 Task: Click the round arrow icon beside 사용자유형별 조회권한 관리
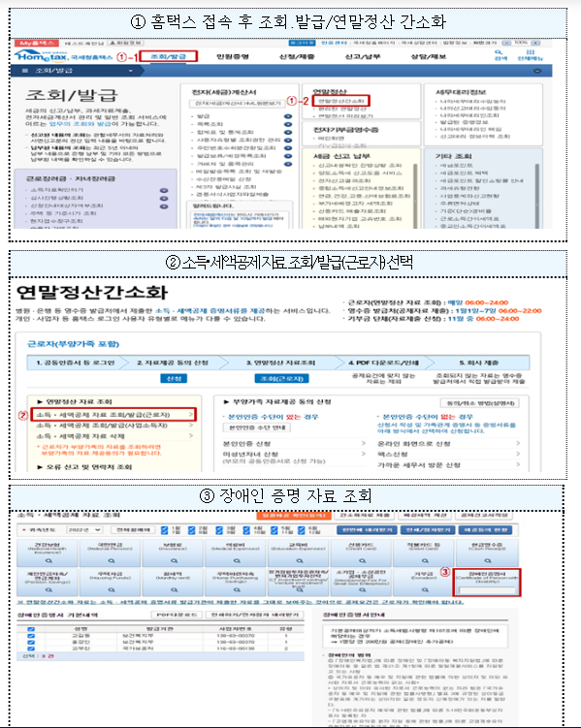[288, 141]
